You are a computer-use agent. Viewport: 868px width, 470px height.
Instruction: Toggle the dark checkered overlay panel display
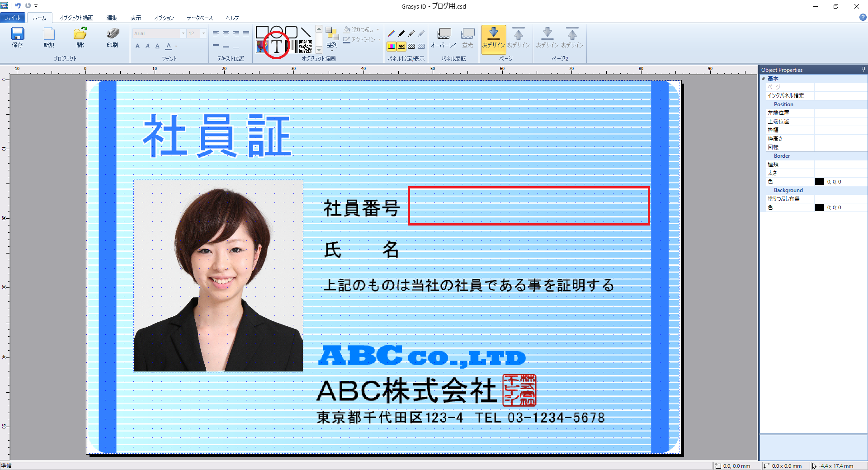pyautogui.click(x=411, y=46)
